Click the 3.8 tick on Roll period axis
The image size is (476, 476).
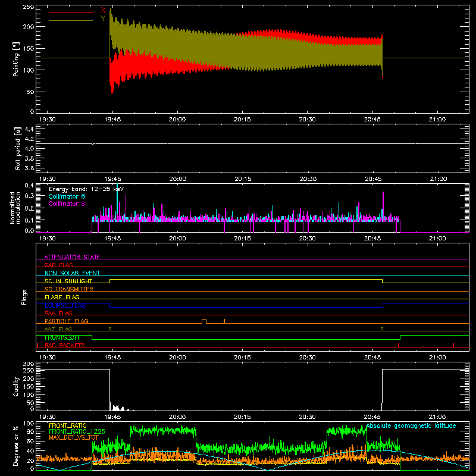[29, 158]
